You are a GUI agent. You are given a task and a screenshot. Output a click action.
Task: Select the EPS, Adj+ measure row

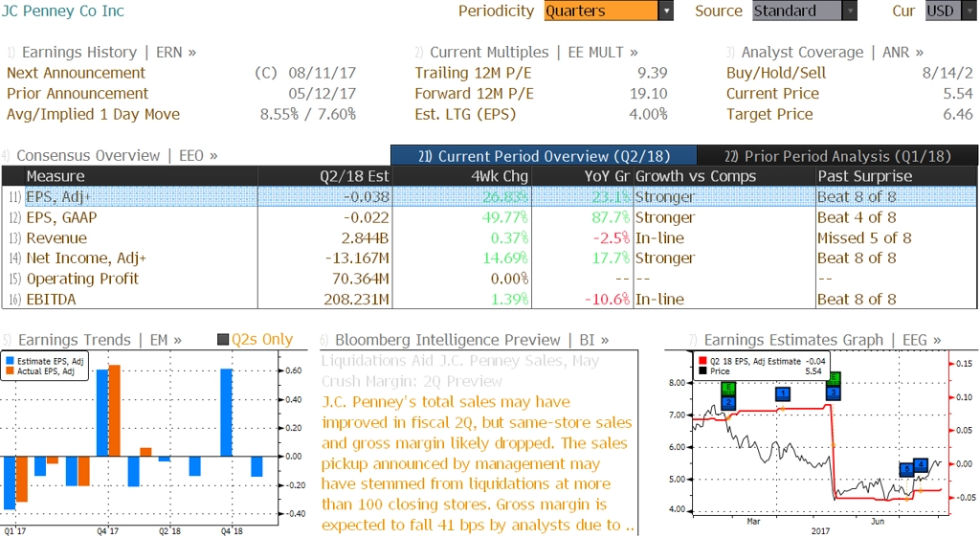pyautogui.click(x=489, y=197)
